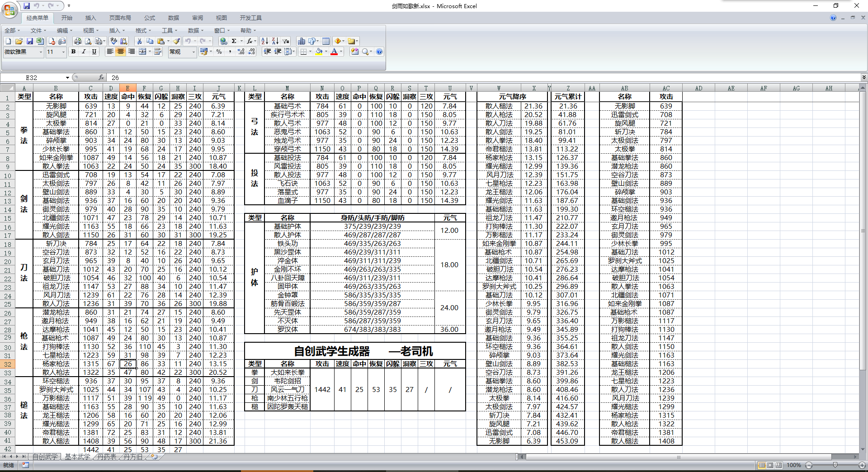Open the 格式 classic menu

click(143, 30)
